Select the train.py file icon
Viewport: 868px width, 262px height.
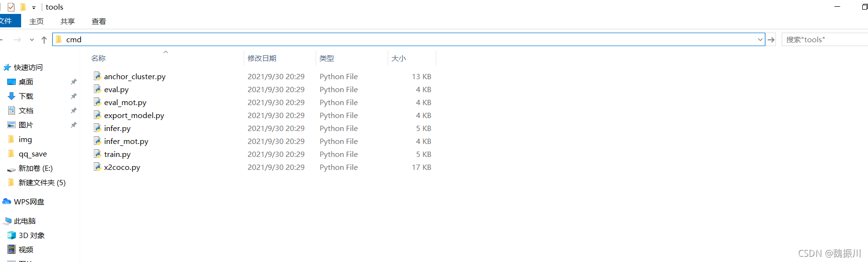pos(97,154)
